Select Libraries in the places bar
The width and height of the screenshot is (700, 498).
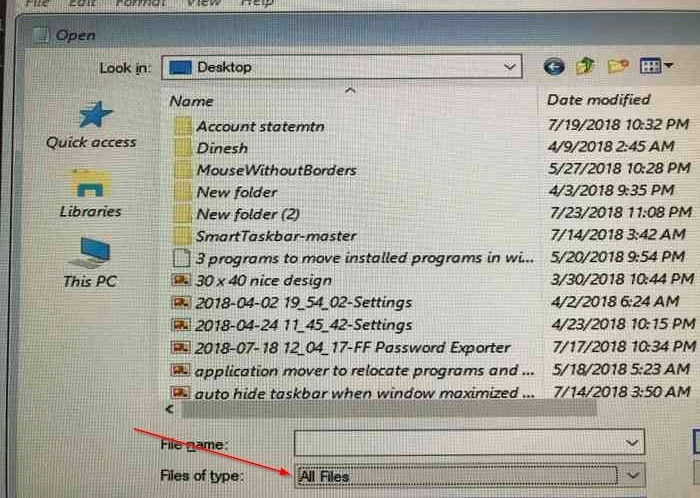coord(91,193)
